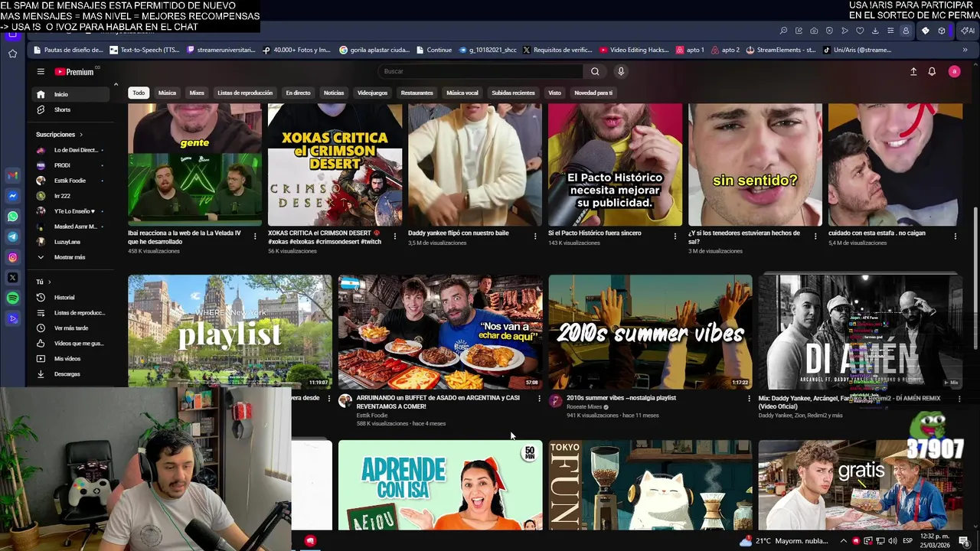The height and width of the screenshot is (551, 980).
Task: Click the taskbar ESP language indicator
Action: [x=907, y=541]
